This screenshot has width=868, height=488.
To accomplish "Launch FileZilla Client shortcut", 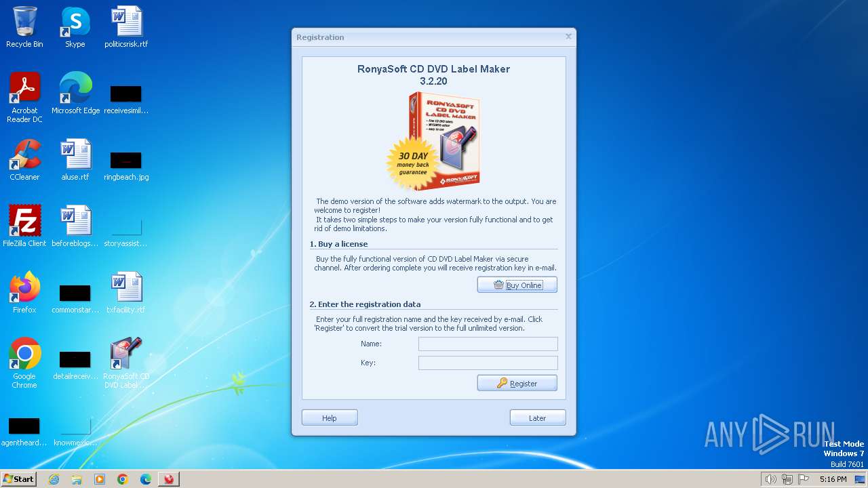I will pyautogui.click(x=24, y=226).
